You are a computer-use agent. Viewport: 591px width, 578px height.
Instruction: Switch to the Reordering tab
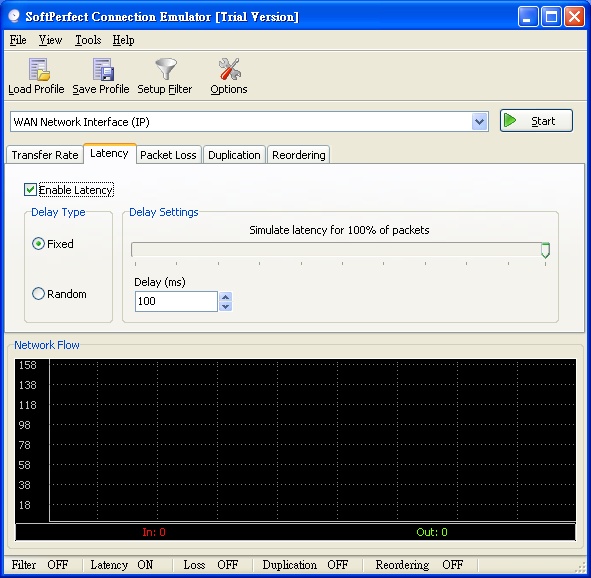pos(299,155)
